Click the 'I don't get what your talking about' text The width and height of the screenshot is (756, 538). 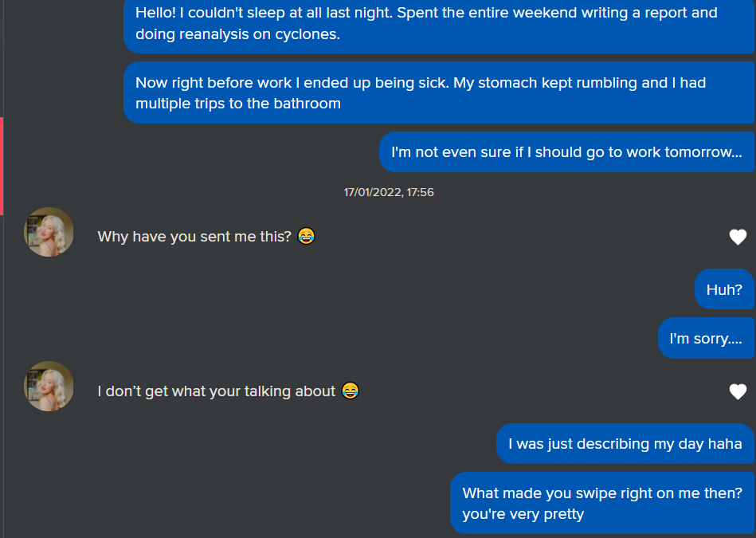216,391
